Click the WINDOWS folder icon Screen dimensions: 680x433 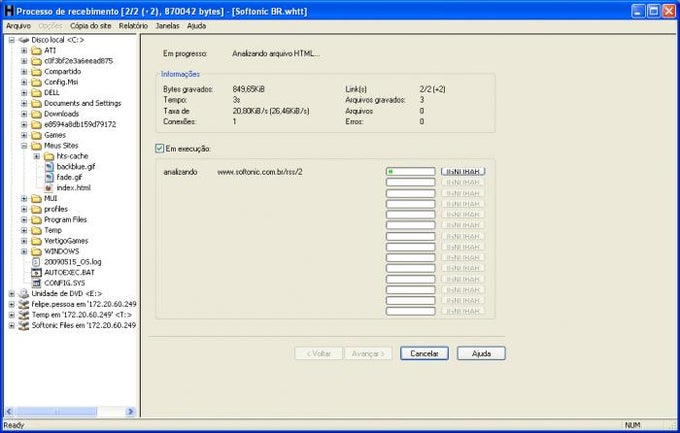[36, 251]
